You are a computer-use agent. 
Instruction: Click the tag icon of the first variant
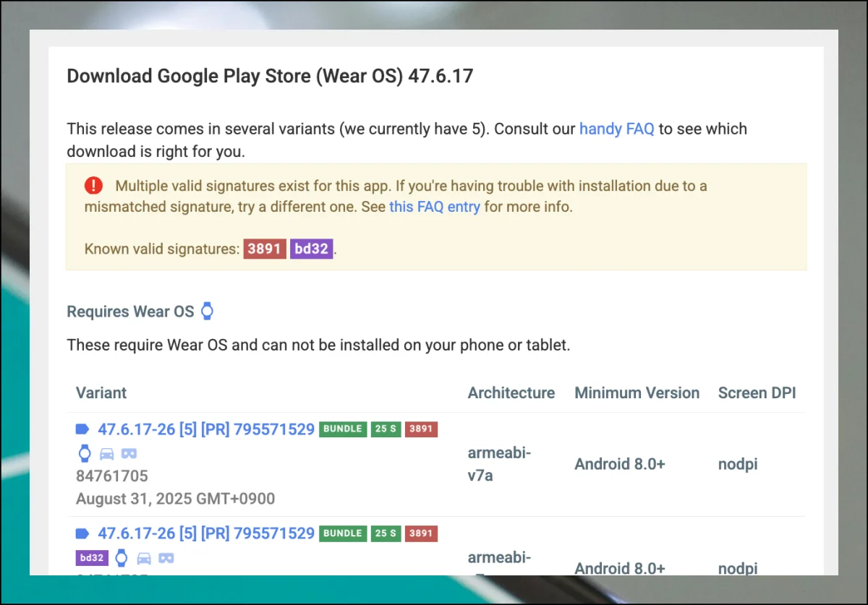point(83,429)
